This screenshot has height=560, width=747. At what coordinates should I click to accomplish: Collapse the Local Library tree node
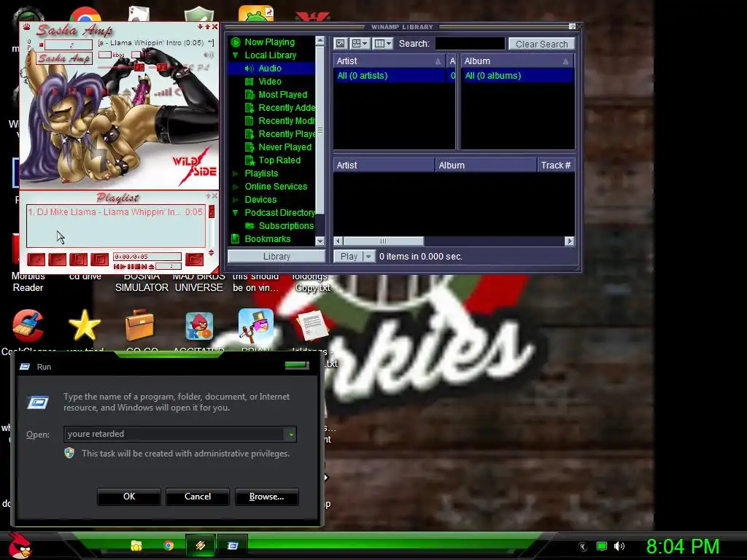click(x=236, y=55)
